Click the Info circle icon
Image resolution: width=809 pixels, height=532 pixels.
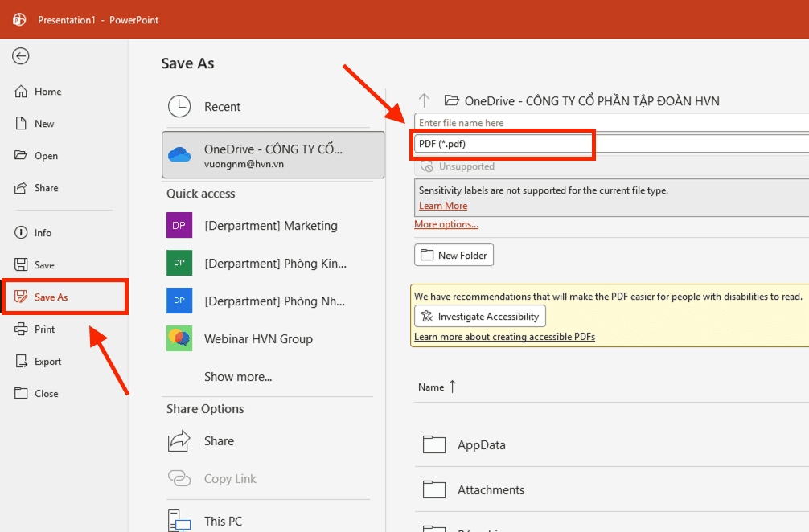(21, 232)
